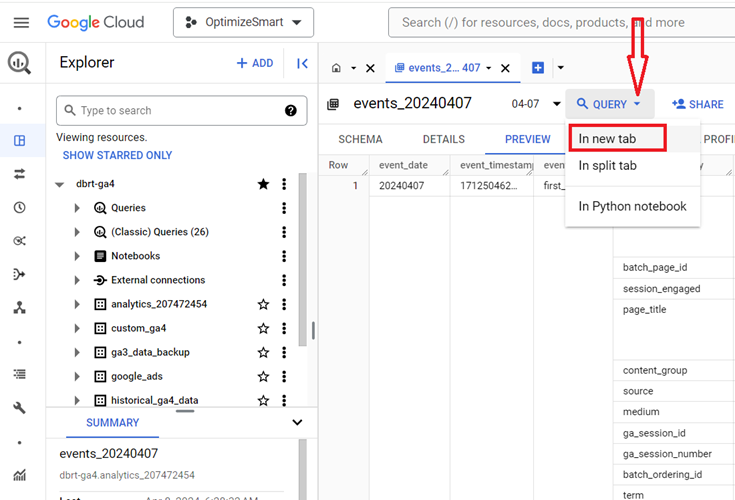
Task: Open the main navigation hamburger menu
Action: point(21,22)
